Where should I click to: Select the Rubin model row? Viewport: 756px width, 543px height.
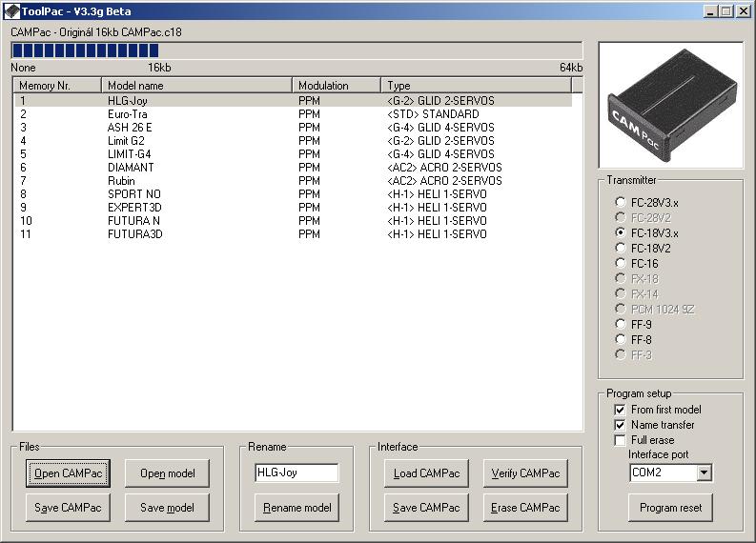click(293, 181)
